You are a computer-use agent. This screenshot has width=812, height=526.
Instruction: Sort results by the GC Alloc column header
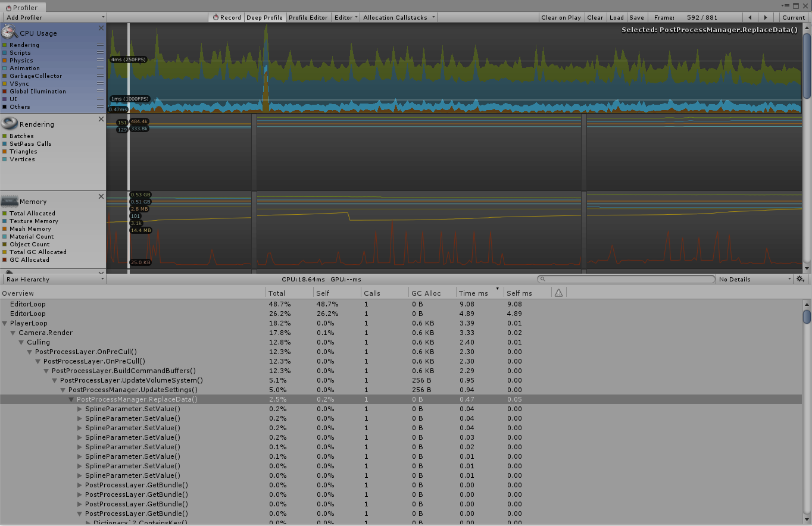tap(425, 292)
